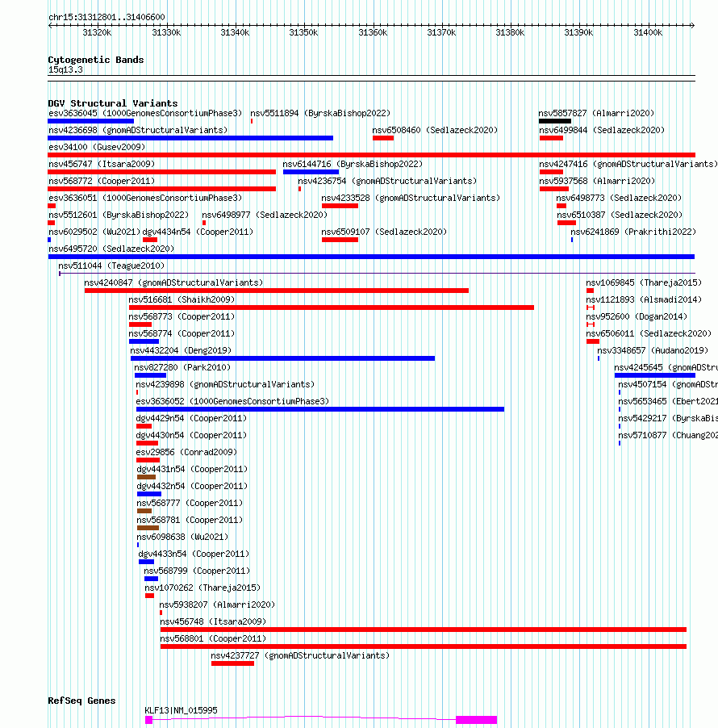Click the nsv1069845 (Thareja2015) label
The height and width of the screenshot is (728, 718).
coord(644,282)
